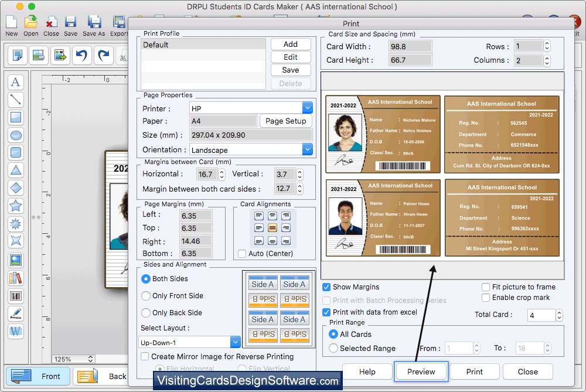Select the Ellipse shape tool
The height and width of the screenshot is (392, 586).
(16, 135)
